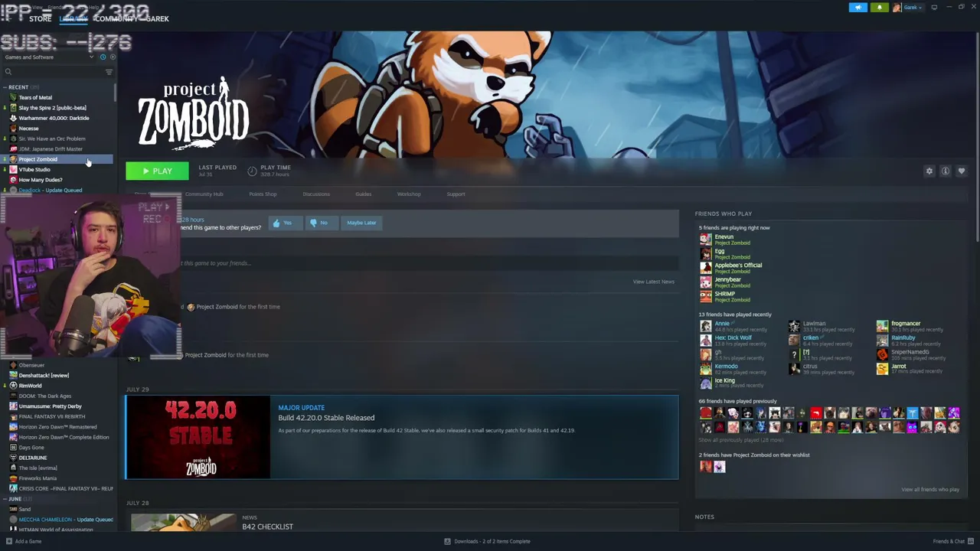
Task: Open the library advanced filter icon
Action: 109,72
